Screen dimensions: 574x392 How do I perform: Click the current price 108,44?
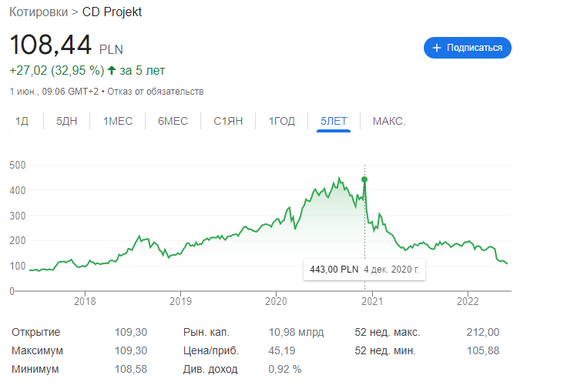click(x=51, y=45)
